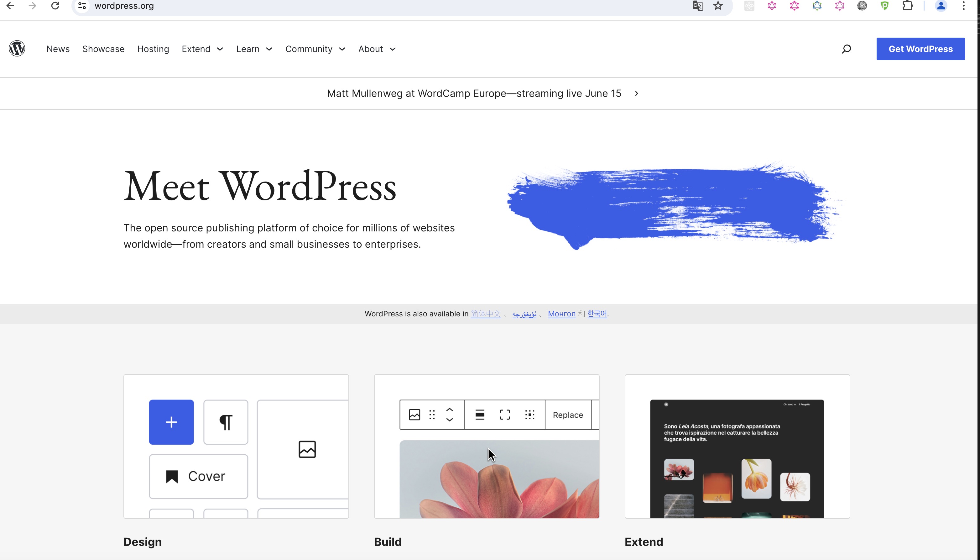Bookmark this page with the star icon
Image resolution: width=980 pixels, height=560 pixels.
(x=718, y=6)
